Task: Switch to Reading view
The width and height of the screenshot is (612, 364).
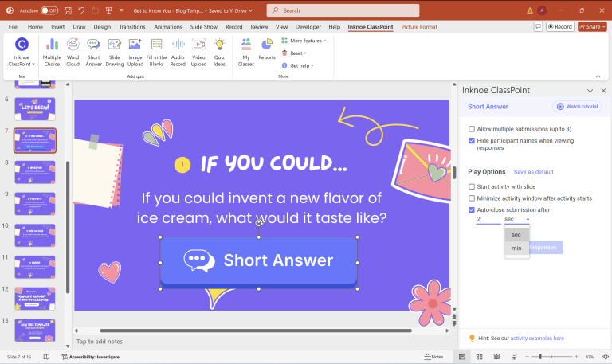Action: [x=496, y=357]
